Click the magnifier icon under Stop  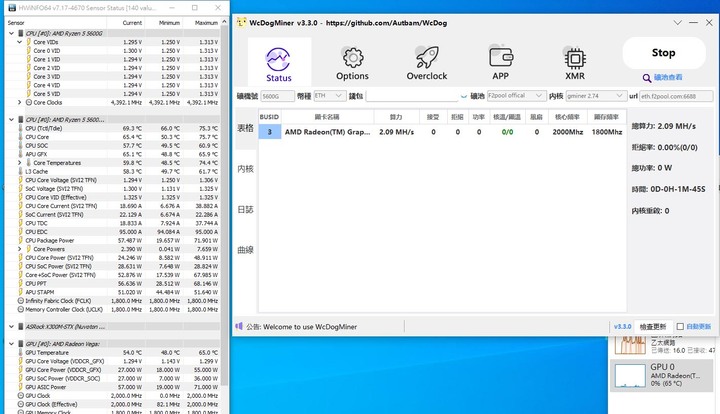pyautogui.click(x=647, y=78)
